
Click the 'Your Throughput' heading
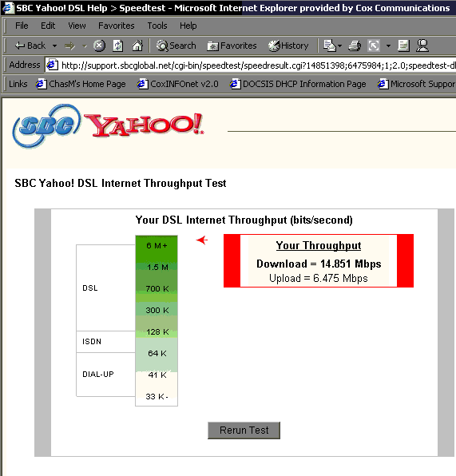[x=319, y=245]
